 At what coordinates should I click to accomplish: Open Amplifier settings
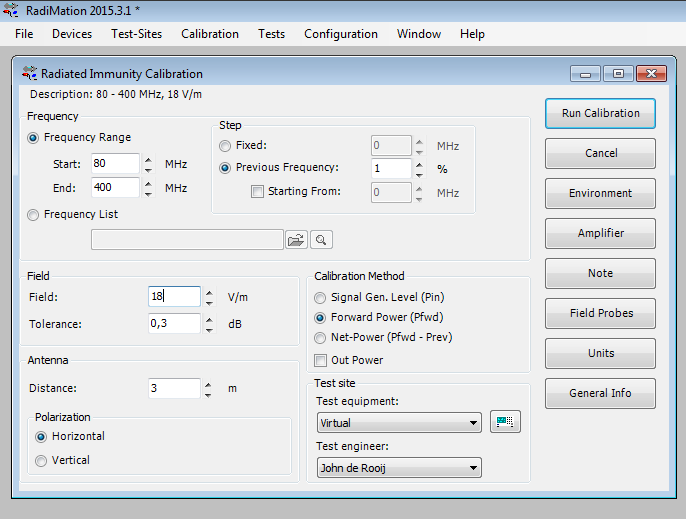click(x=600, y=233)
